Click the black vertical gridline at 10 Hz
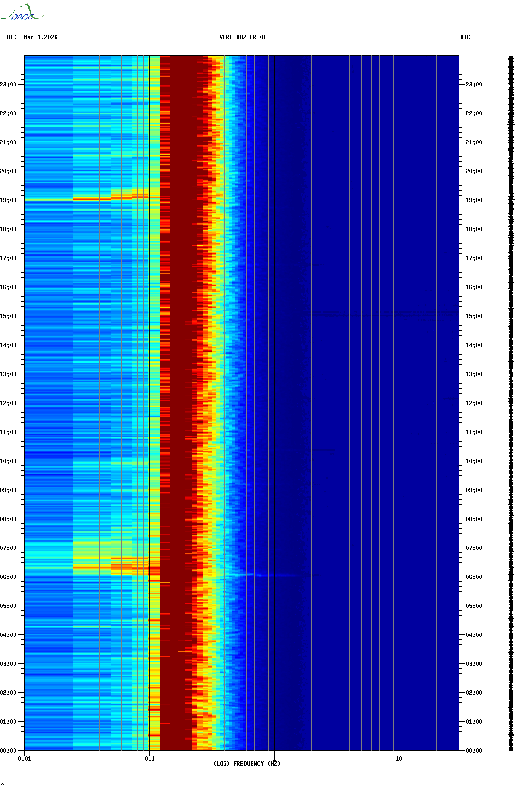 coord(399,386)
